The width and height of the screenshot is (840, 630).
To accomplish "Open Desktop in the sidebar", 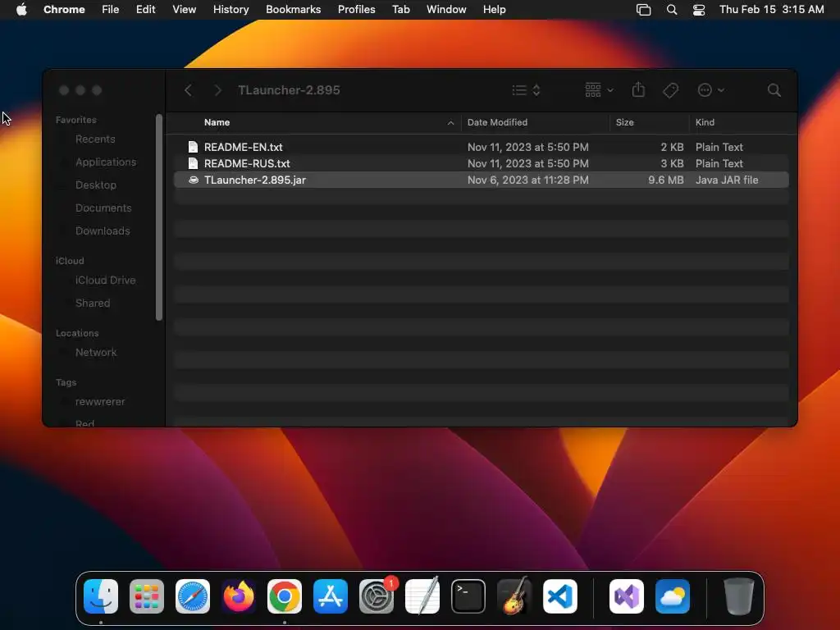I will pyautogui.click(x=95, y=185).
